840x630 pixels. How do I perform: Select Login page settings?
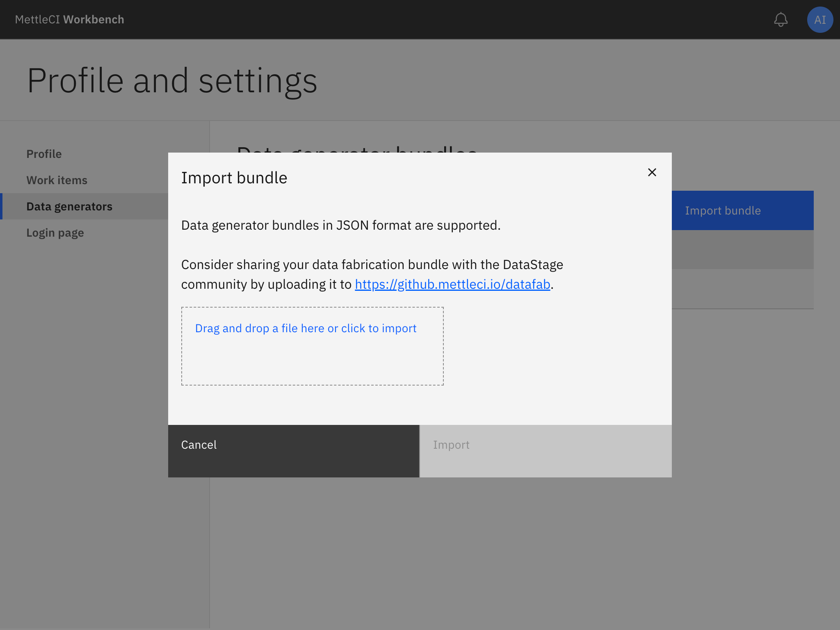55,233
